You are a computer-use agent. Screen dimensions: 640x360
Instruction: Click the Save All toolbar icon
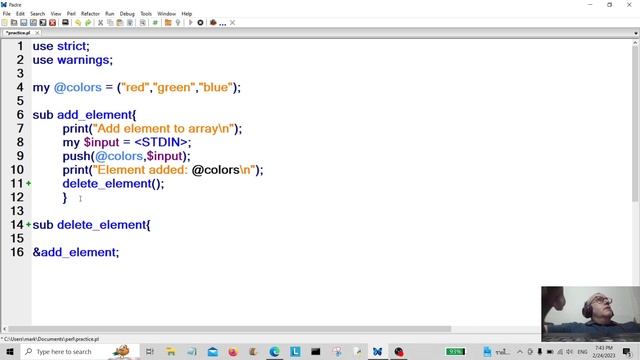click(43, 23)
